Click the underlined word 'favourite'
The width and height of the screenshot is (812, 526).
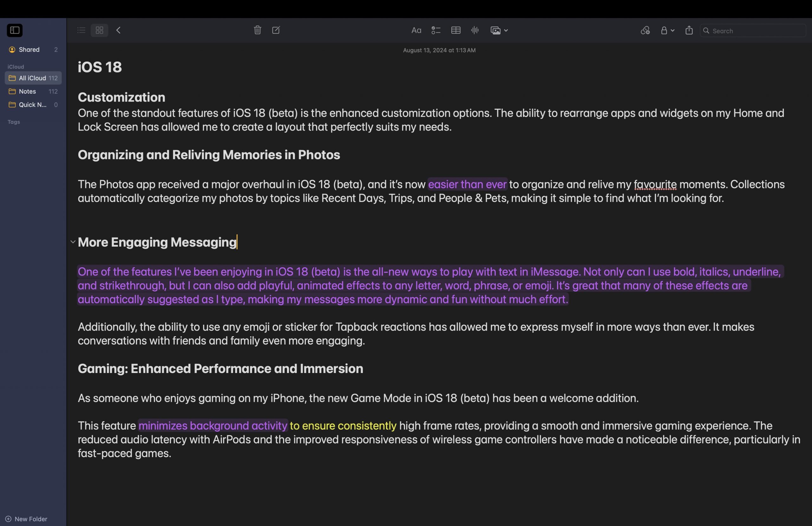655,184
